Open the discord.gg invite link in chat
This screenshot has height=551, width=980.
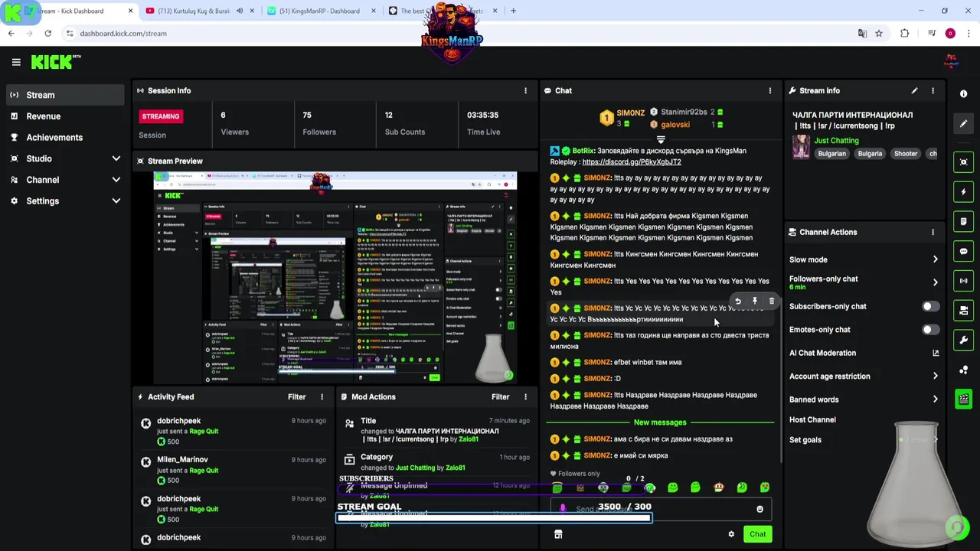tap(632, 162)
